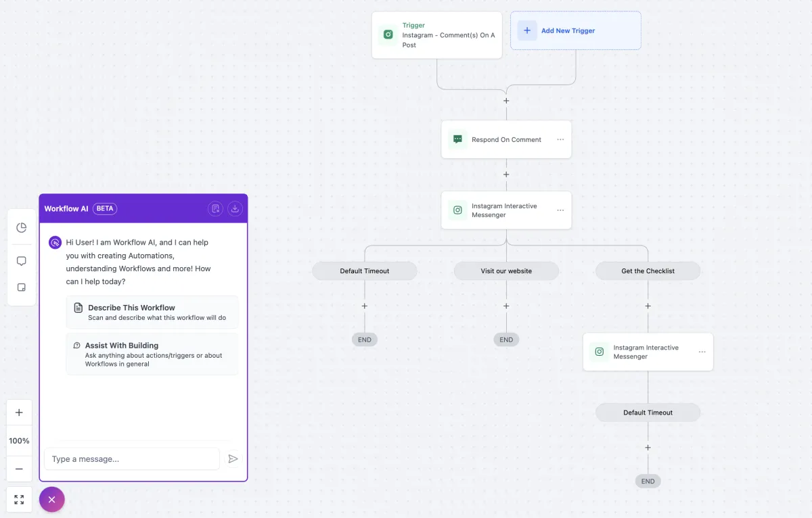This screenshot has width=812, height=518.
Task: Choose Assist With Building suggestion
Action: [152, 354]
